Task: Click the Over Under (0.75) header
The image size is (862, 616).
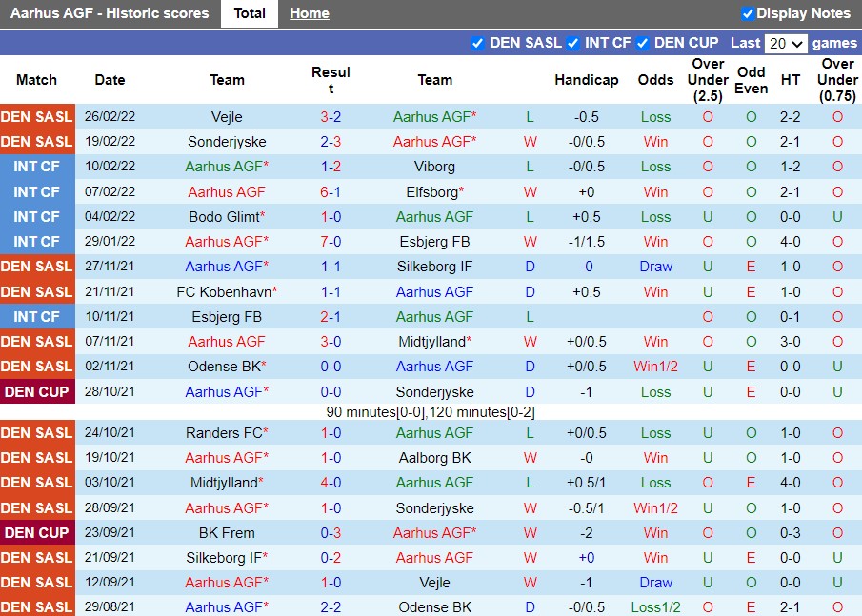Action: coord(837,80)
